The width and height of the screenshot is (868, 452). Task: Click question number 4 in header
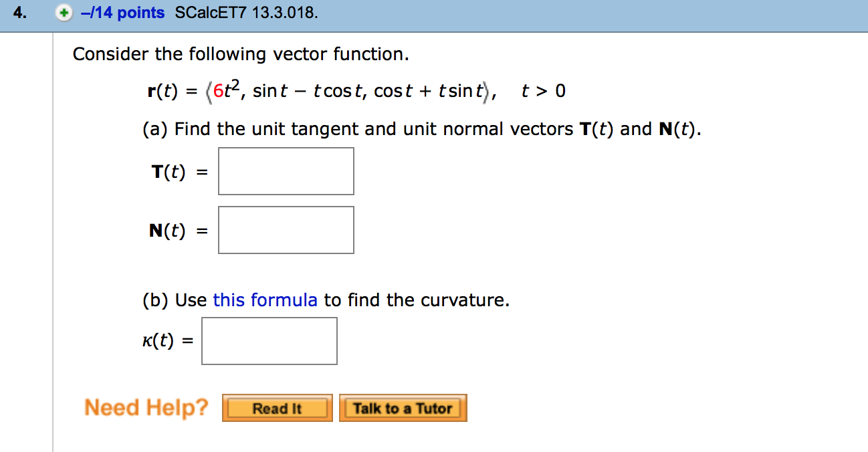point(21,13)
